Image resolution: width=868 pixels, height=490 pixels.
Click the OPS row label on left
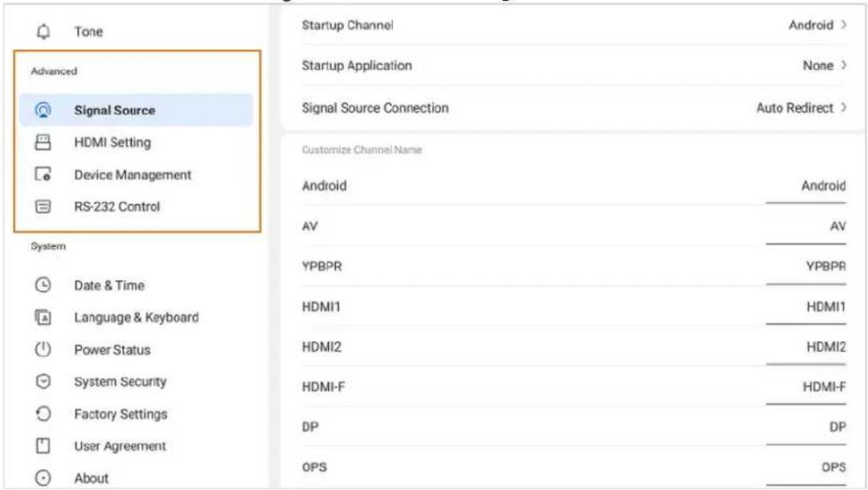[x=314, y=467]
